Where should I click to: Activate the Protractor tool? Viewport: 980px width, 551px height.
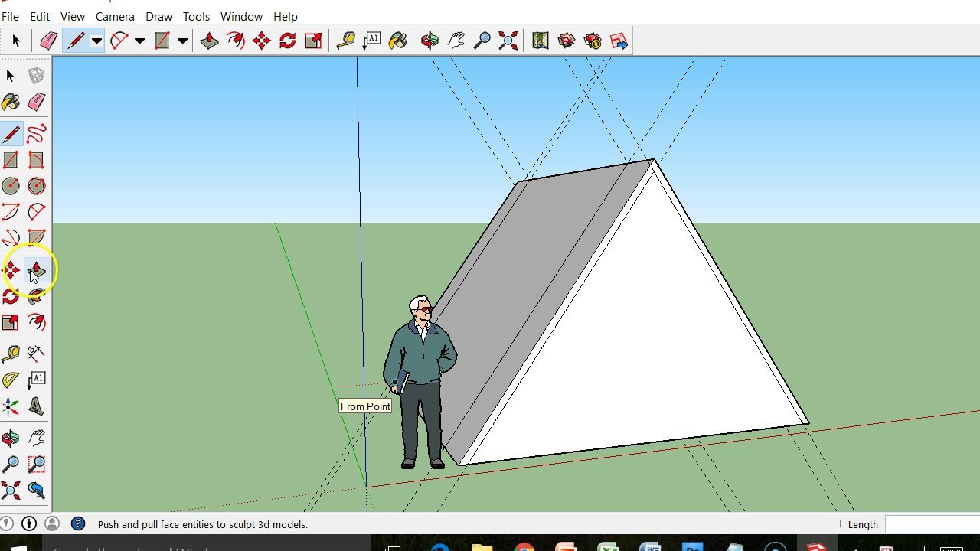pos(11,380)
